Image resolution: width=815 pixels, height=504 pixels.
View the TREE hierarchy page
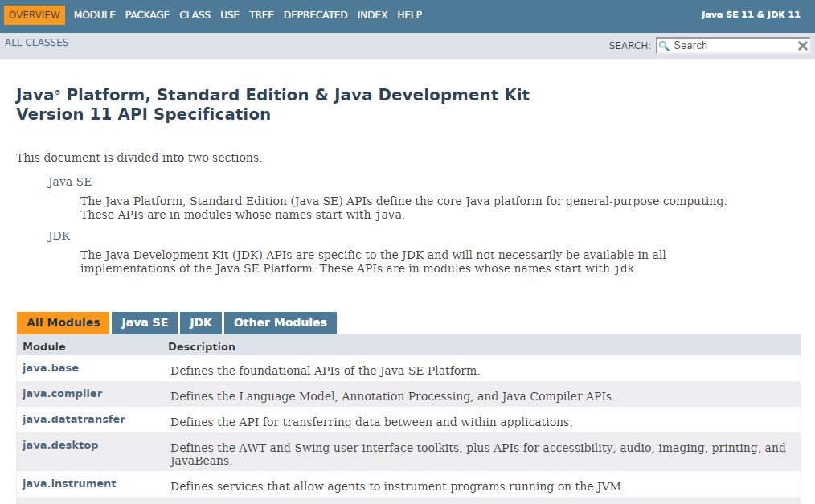[261, 15]
